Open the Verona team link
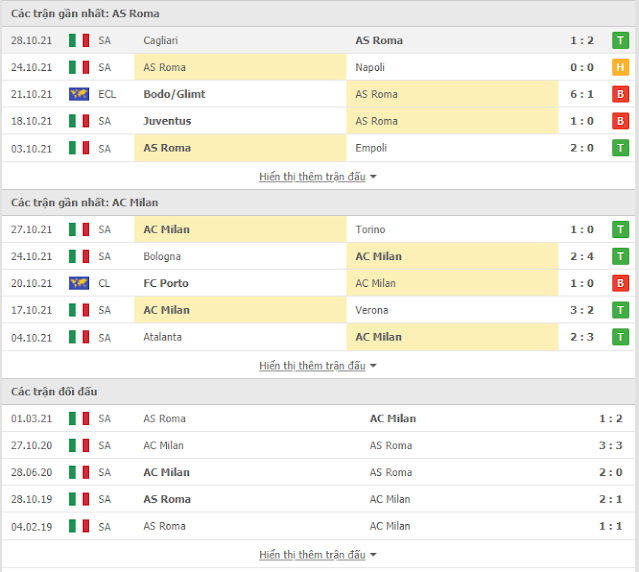 point(371,310)
